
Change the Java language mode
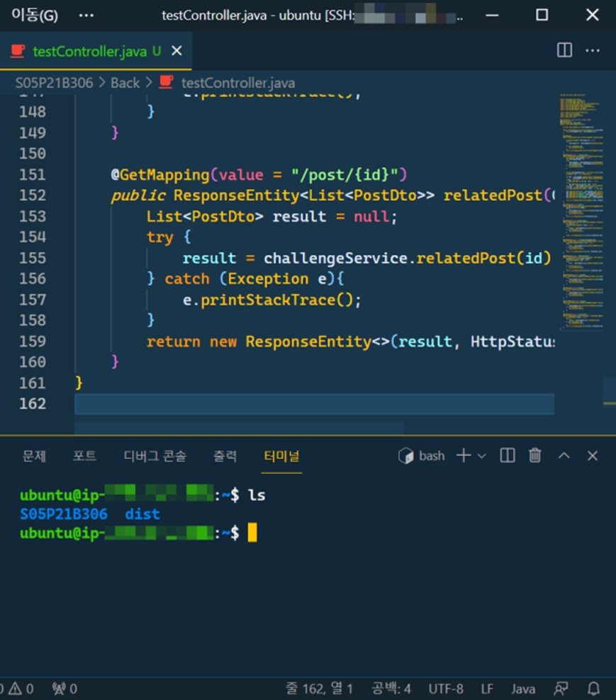(x=523, y=688)
